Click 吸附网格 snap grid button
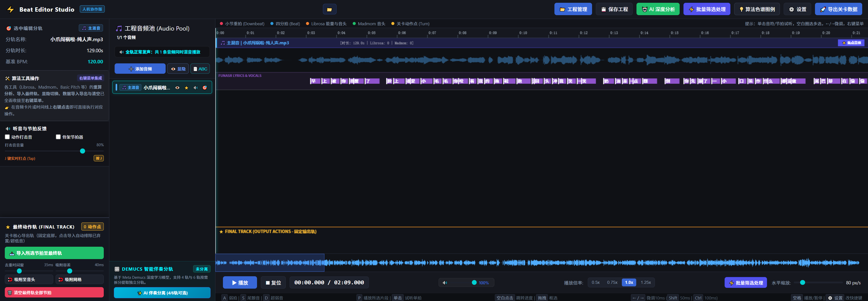The width and height of the screenshot is (868, 301). (x=80, y=280)
